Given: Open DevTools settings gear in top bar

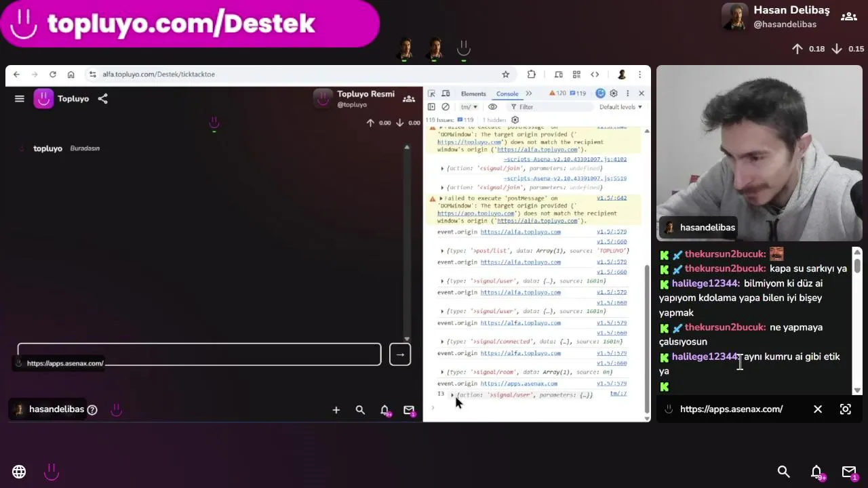Looking at the screenshot, I should point(614,94).
